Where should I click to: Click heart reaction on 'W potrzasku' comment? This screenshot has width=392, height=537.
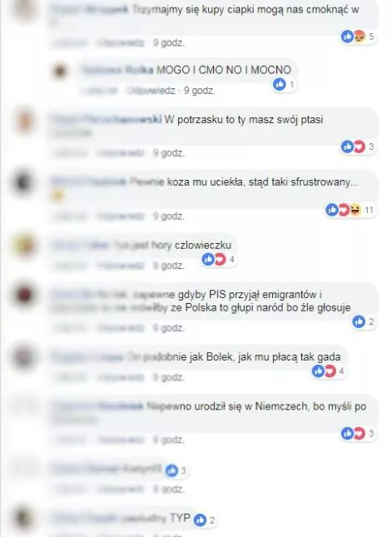click(360, 147)
